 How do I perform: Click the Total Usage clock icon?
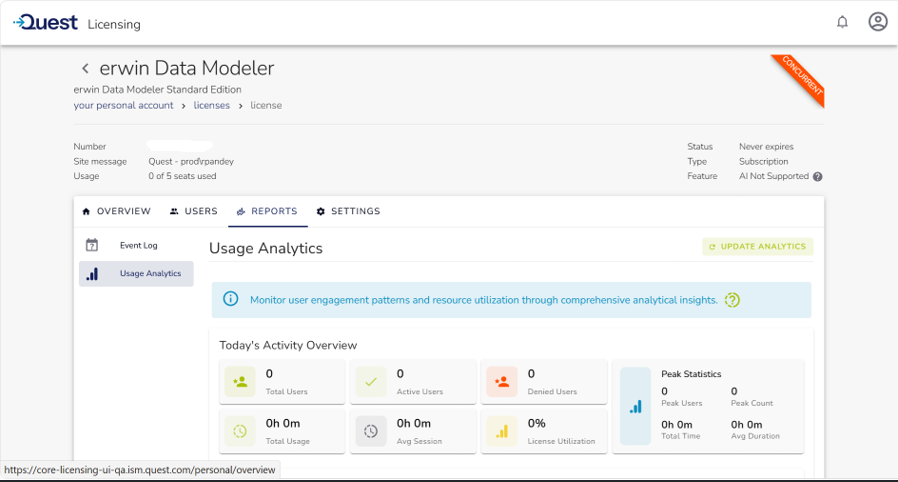(x=240, y=431)
